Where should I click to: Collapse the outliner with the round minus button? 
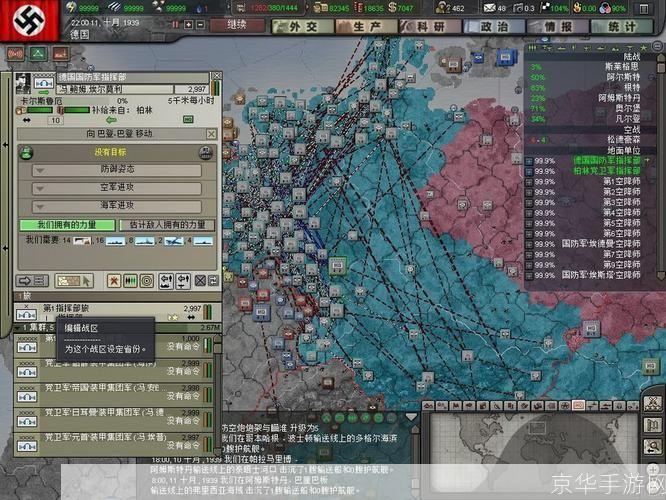pos(658,46)
